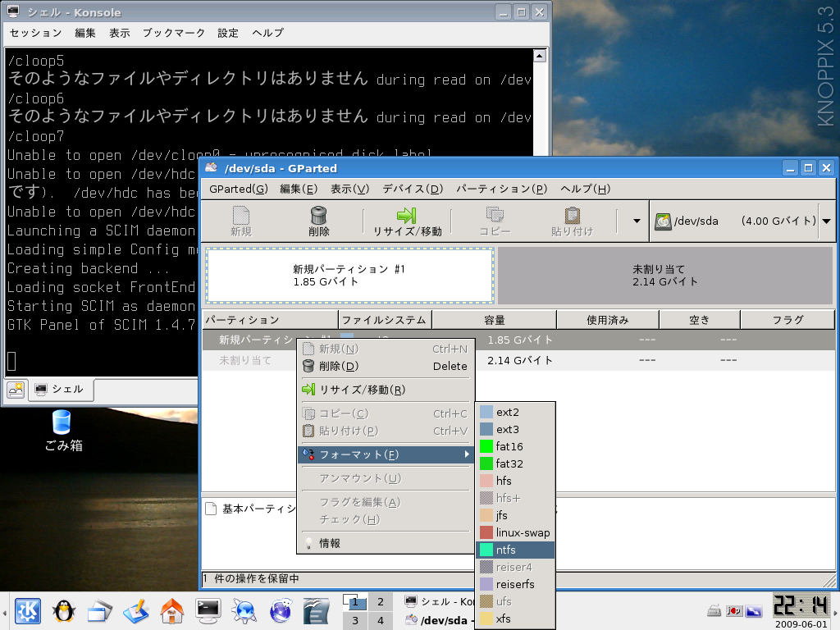The height and width of the screenshot is (630, 840).
Task: Click the 使用済み column header
Action: tap(608, 320)
